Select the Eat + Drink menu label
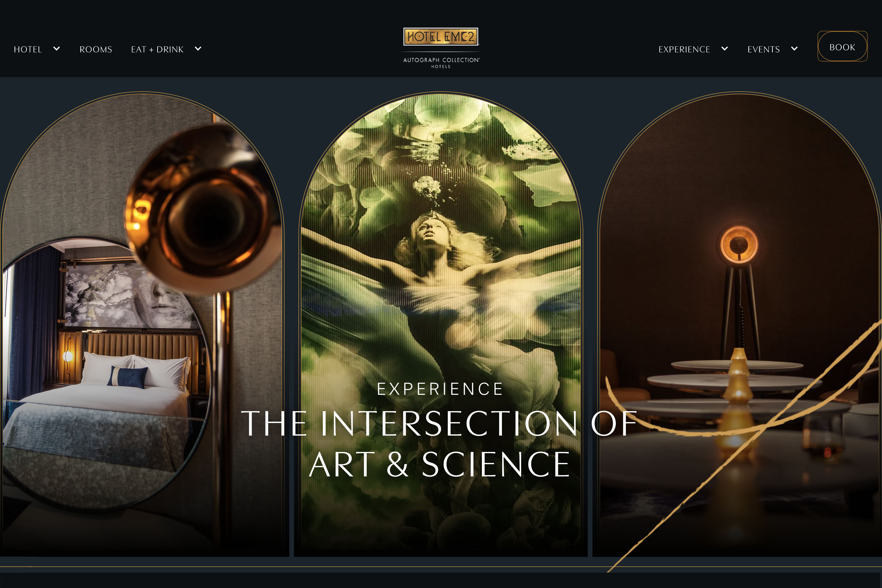 157,49
